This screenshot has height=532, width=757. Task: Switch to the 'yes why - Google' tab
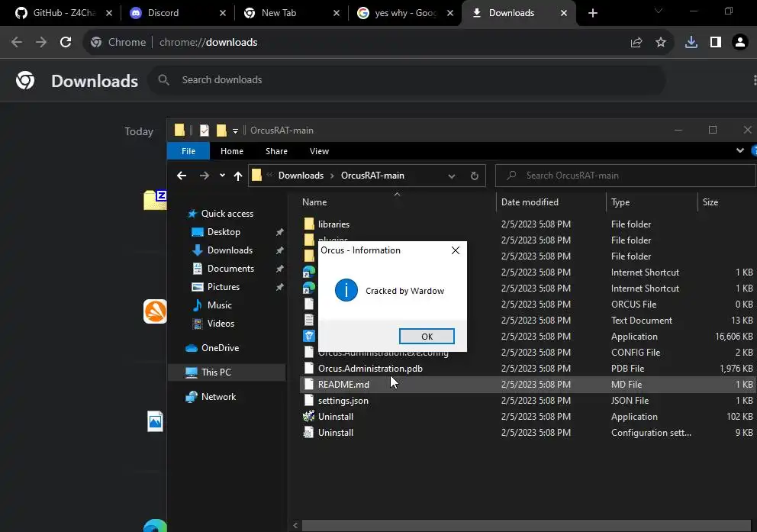coord(404,13)
